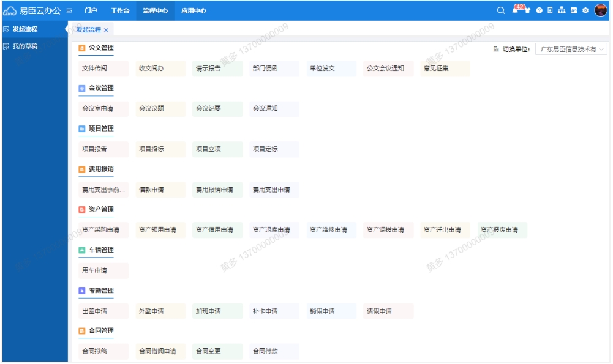Start 公文会议通知 process
This screenshot has width=613, height=364.
(x=388, y=69)
